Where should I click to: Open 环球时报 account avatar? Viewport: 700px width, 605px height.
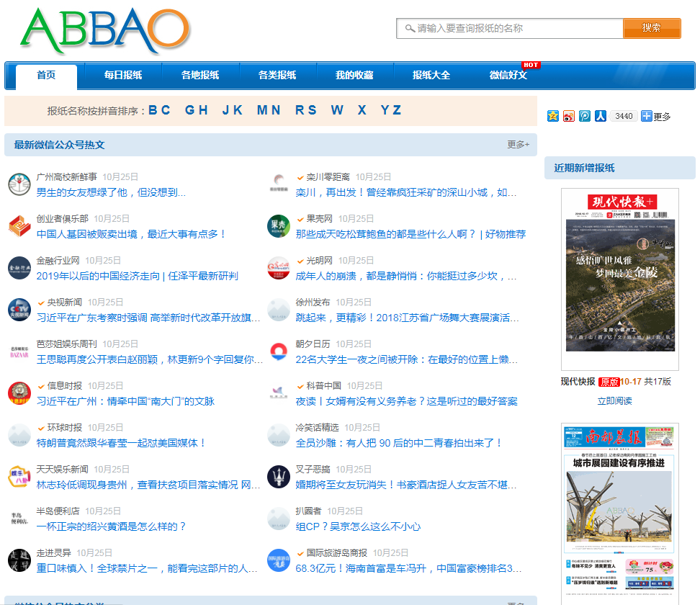point(19,435)
